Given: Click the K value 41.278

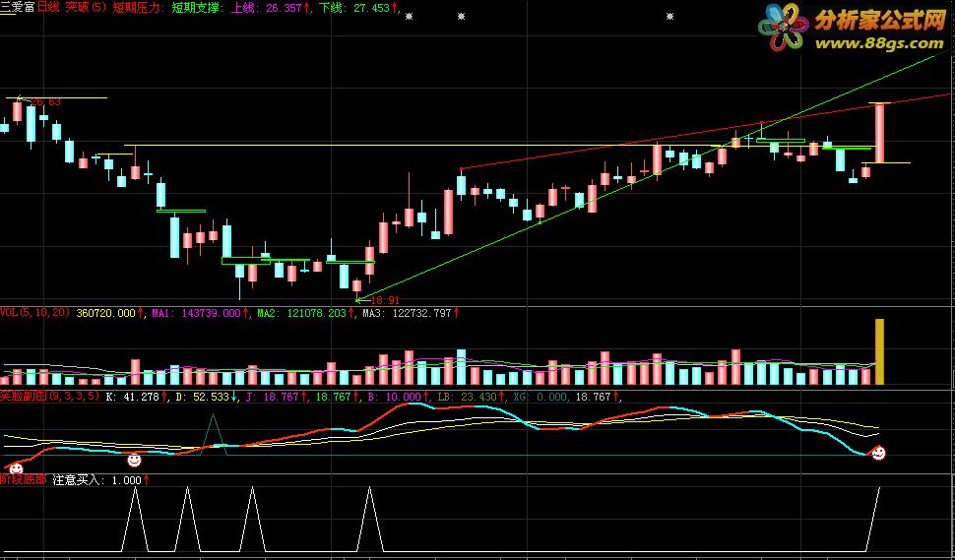Looking at the screenshot, I should pos(142,397).
